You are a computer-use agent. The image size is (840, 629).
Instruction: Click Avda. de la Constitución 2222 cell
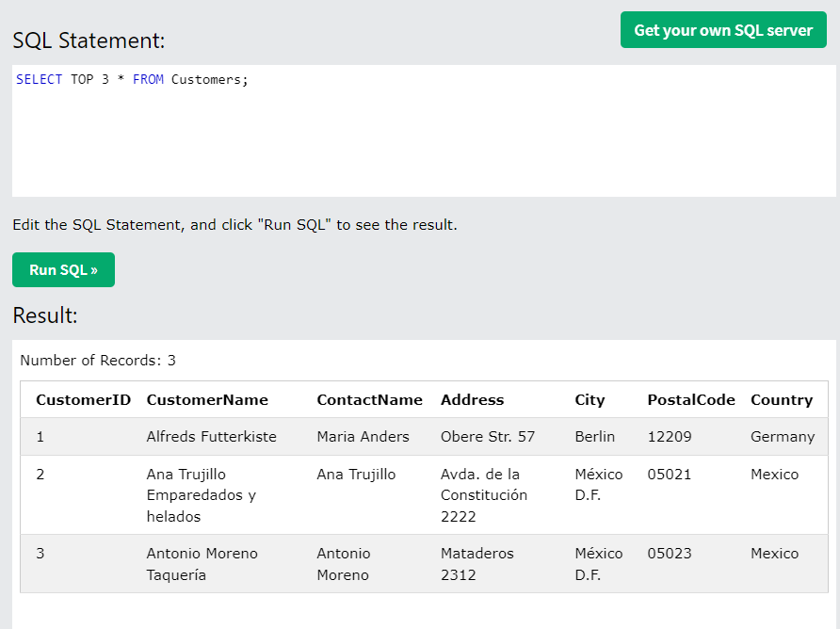tap(484, 495)
